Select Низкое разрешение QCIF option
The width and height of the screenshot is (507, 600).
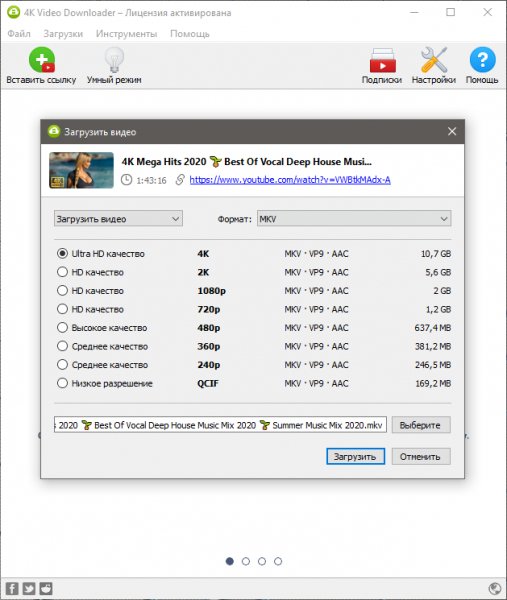62,383
